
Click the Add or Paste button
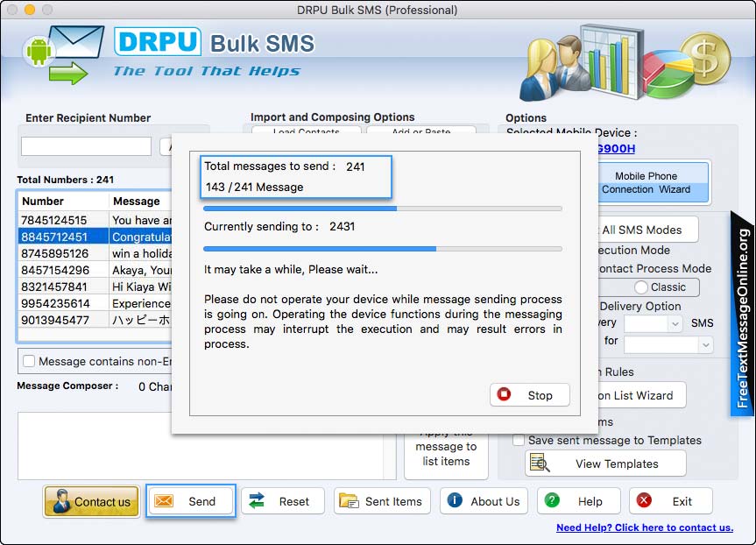pos(420,131)
